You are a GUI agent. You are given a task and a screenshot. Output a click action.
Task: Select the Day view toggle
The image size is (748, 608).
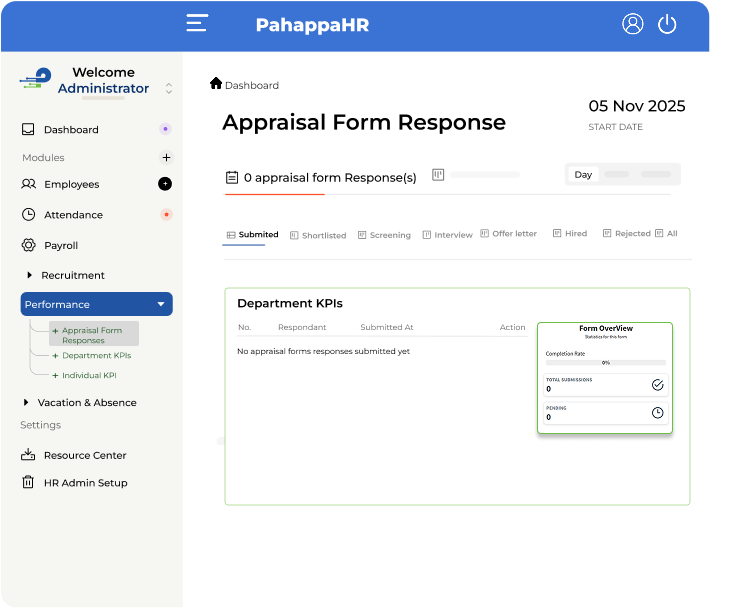coord(583,174)
